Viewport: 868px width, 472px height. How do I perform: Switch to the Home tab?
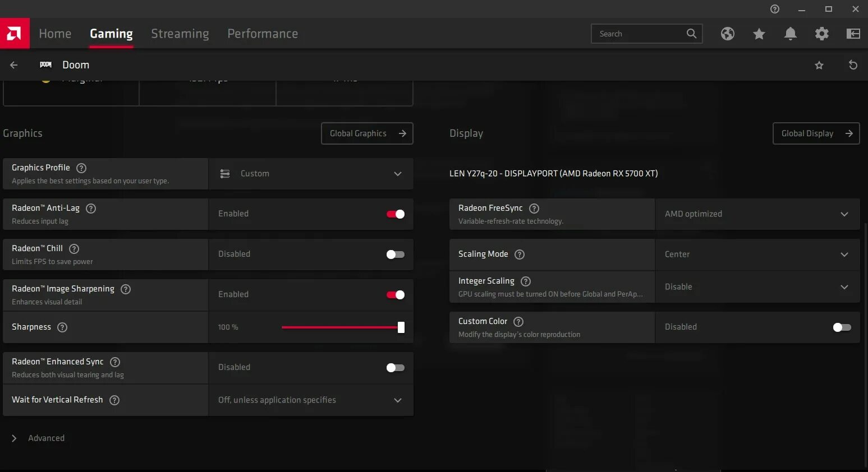click(55, 34)
